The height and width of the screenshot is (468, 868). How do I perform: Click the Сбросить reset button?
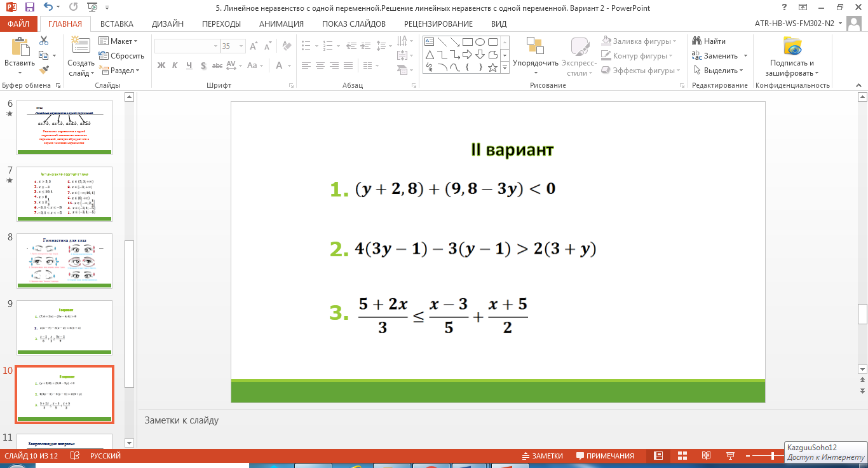pos(121,56)
